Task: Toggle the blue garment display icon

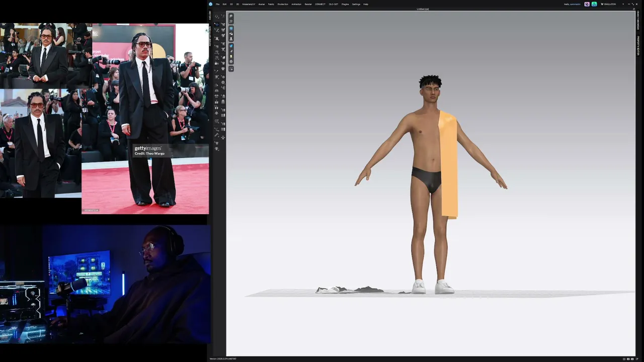Action: (x=231, y=28)
